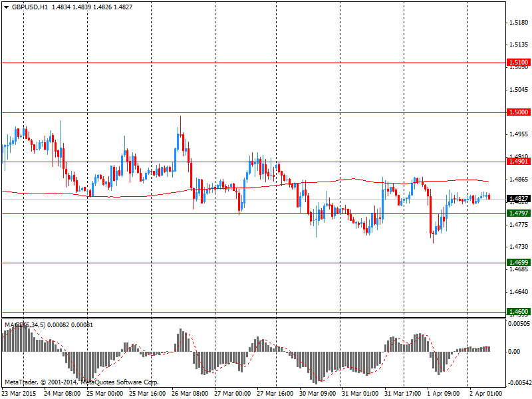Image resolution: width=532 pixels, height=399 pixels.
Task: Select the 31 Mar 01:00 time label
Action: point(360,394)
